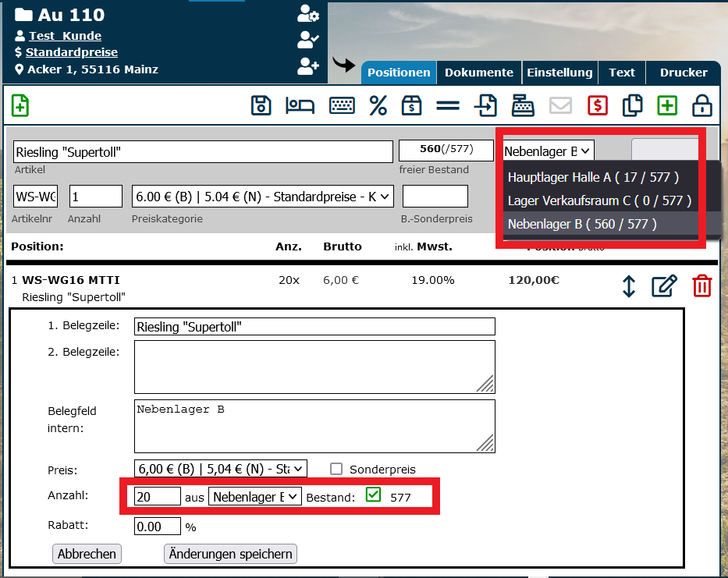Screen dimensions: 728x578
Task: Click the save floppy disk icon
Action: pyautogui.click(x=261, y=105)
